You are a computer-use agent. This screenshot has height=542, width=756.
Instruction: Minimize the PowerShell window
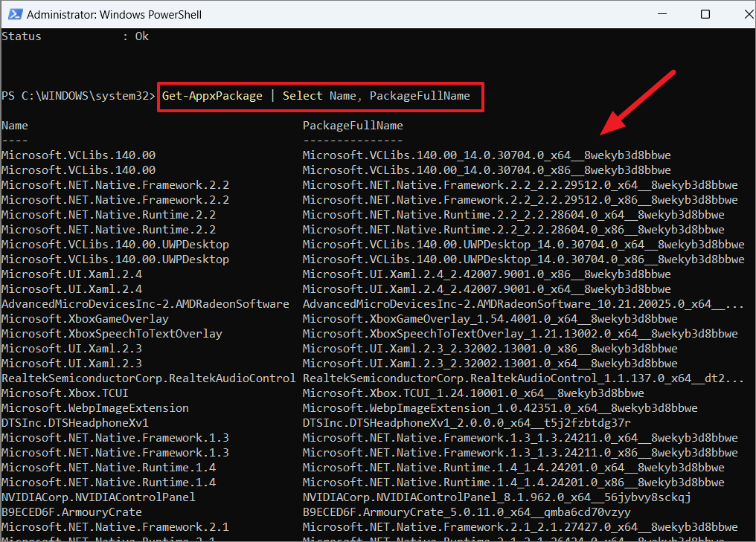[x=662, y=14]
